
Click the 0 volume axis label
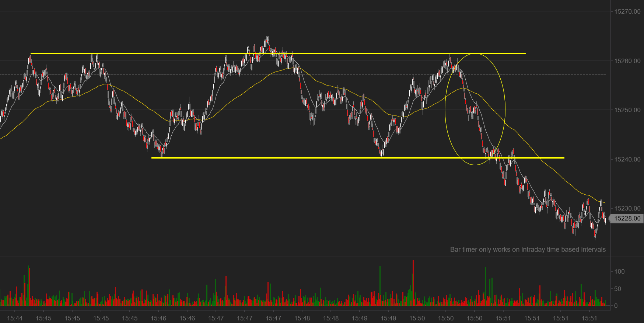(x=616, y=306)
